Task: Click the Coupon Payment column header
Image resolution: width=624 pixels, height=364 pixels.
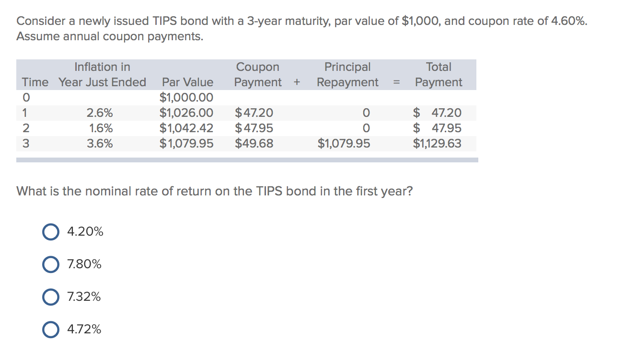Action: coord(258,75)
